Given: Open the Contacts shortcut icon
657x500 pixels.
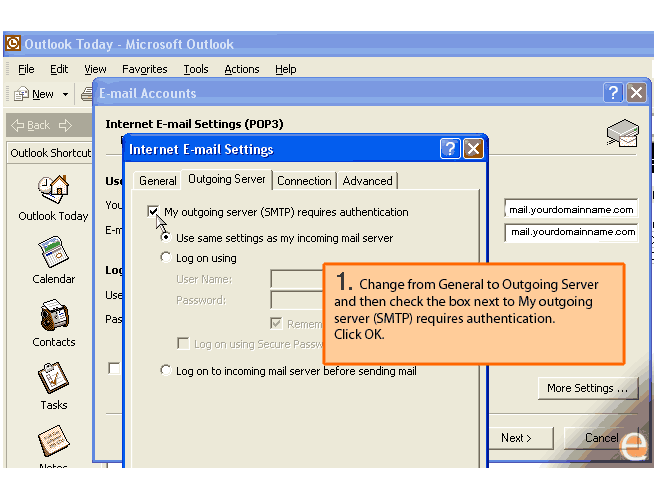Looking at the screenshot, I should coord(54,315).
